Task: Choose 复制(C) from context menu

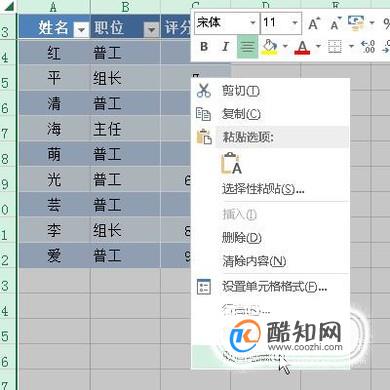Action: (241, 114)
